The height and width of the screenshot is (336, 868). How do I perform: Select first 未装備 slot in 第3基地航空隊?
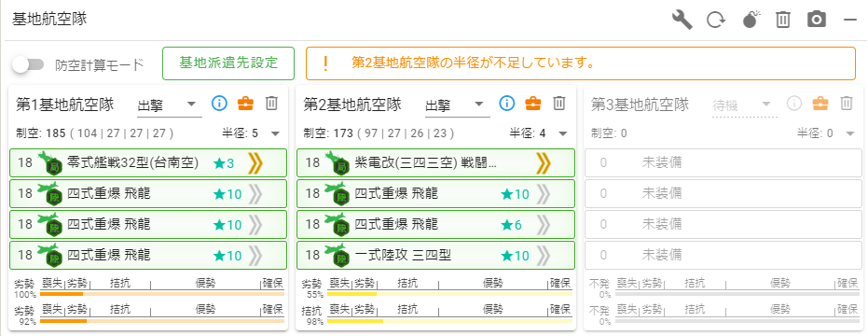(724, 163)
